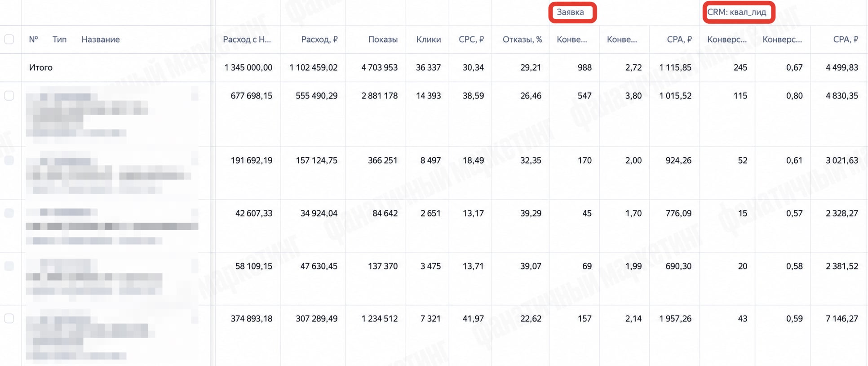Select the spend cell 47 630,45
The width and height of the screenshot is (868, 366).
coord(319,266)
